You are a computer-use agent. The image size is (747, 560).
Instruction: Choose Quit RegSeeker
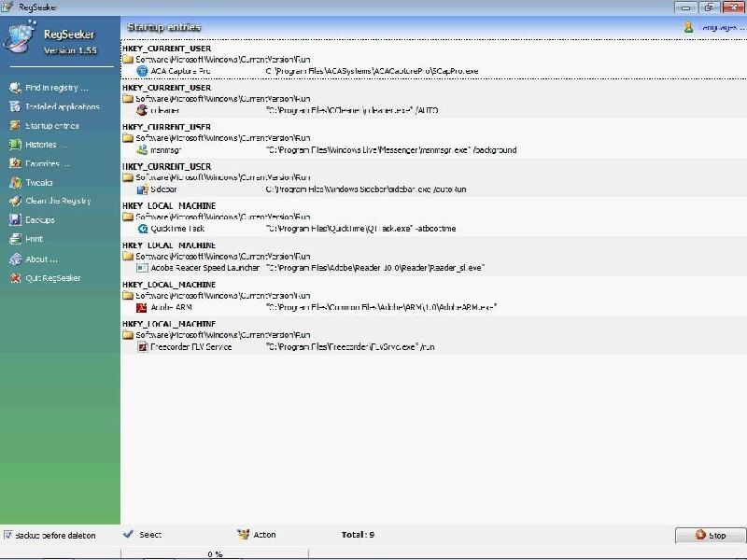point(53,278)
